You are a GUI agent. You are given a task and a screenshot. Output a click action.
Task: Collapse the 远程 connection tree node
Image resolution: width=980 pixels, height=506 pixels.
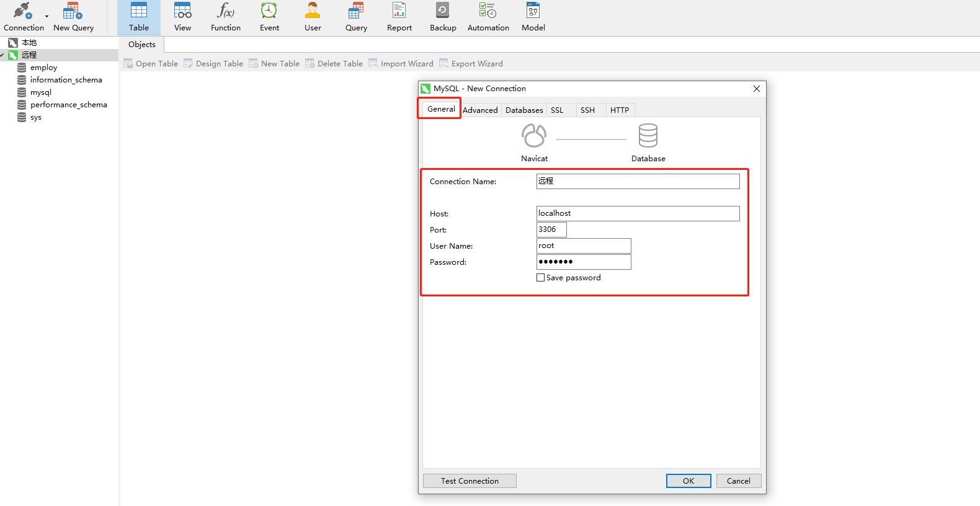2,55
